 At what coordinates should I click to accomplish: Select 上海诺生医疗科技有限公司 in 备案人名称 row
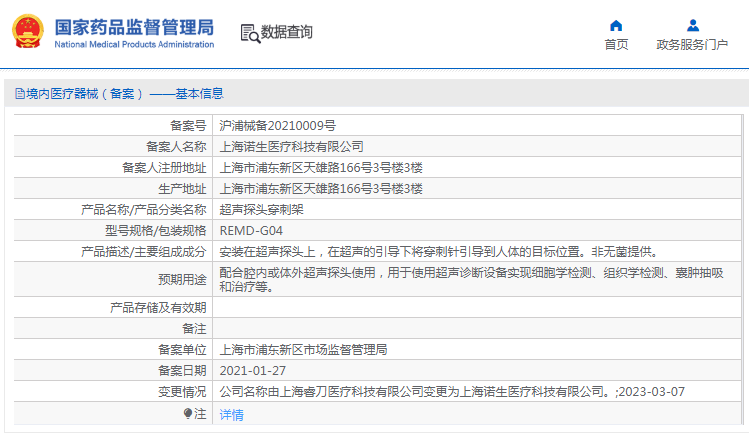click(x=291, y=147)
